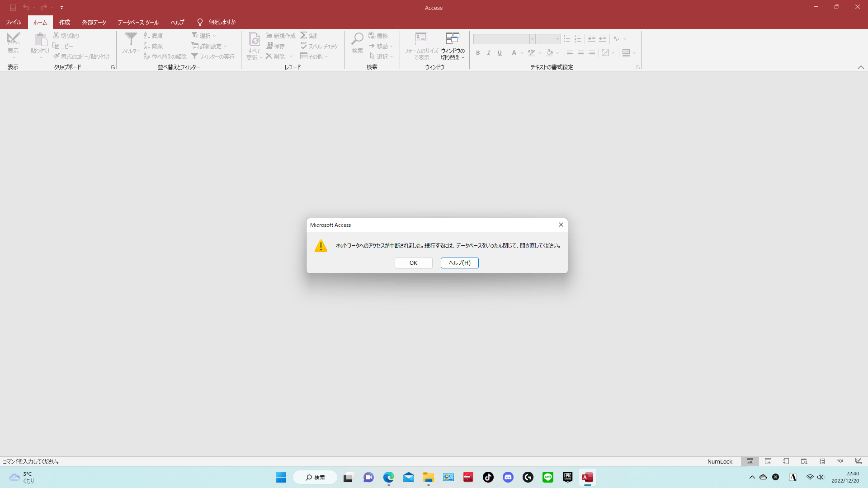The image size is (868, 488).
Task: Click the 貼り付け paste icon
Action: 40,40
